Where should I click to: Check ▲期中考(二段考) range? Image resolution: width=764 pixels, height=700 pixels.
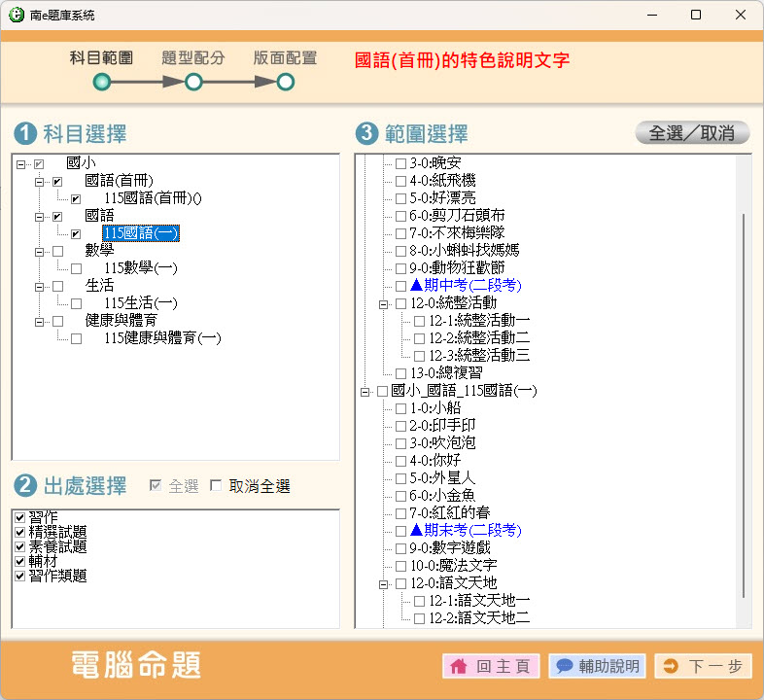click(x=400, y=286)
